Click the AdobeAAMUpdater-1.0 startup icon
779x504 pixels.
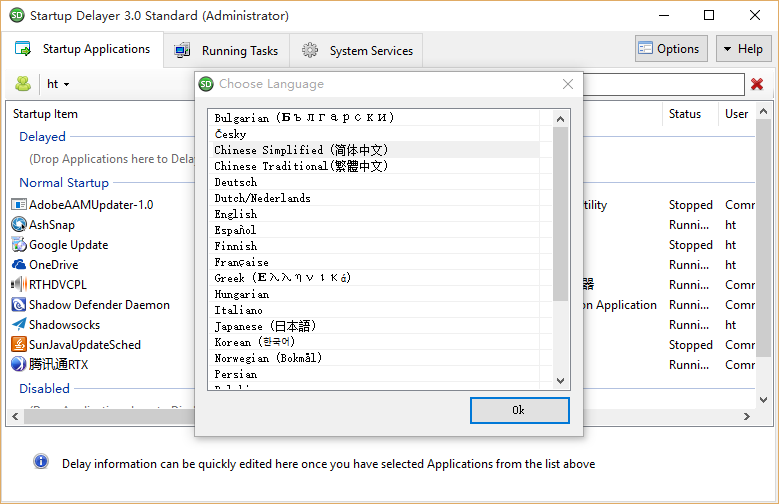(x=19, y=205)
